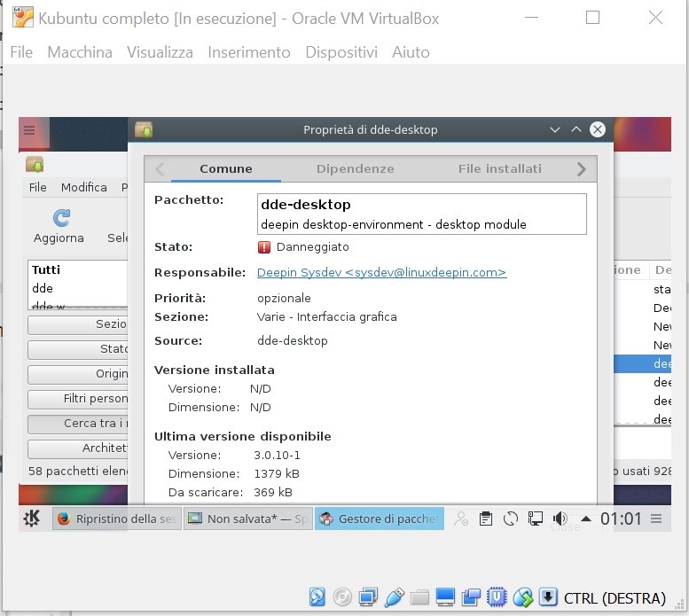Click CTRL (DESTRA) host key label
The width and height of the screenshot is (689, 616).
[615, 598]
